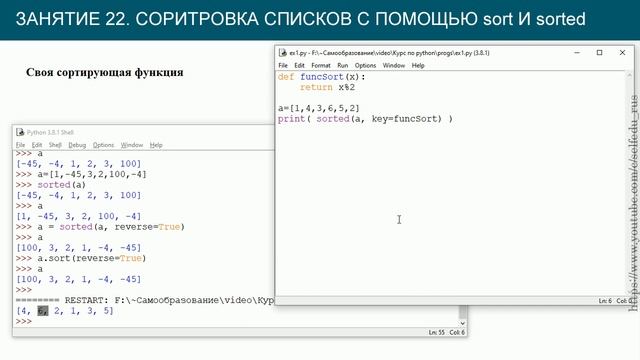This screenshot has height=360, width=640.
Task: Click scroll down arrow in Shell window
Action: click(x=462, y=323)
